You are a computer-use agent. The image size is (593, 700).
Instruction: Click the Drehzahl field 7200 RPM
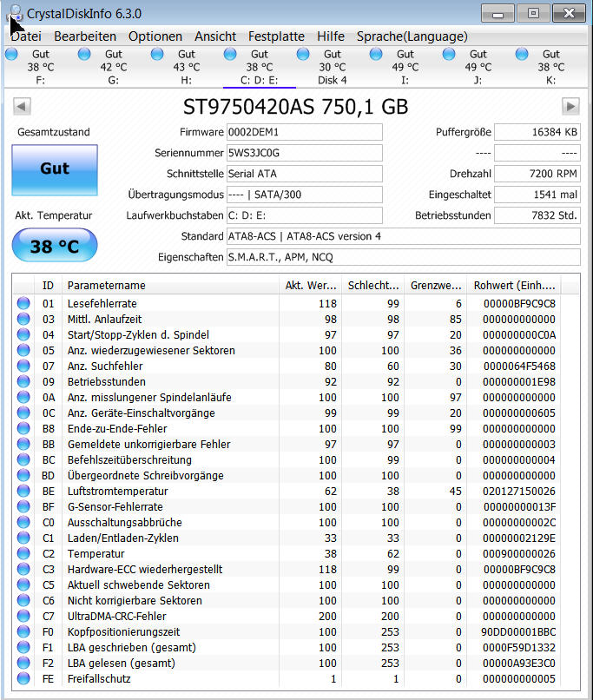tap(537, 174)
